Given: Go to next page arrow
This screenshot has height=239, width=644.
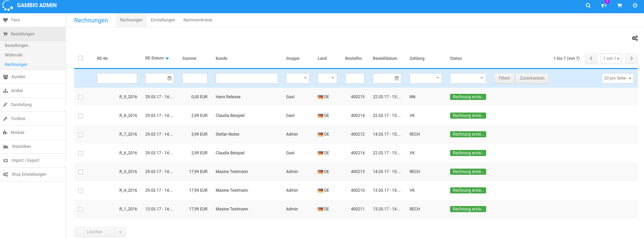Looking at the screenshot, I should [631, 58].
